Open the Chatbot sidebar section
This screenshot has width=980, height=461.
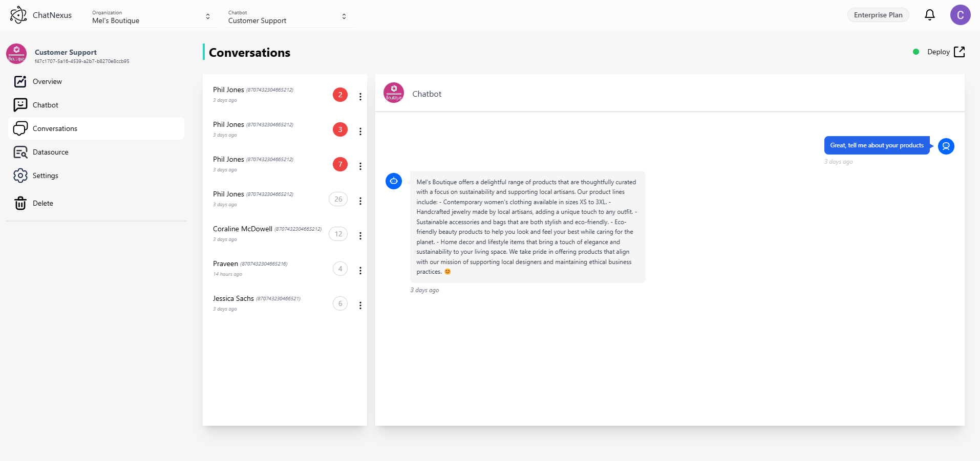[96, 105]
